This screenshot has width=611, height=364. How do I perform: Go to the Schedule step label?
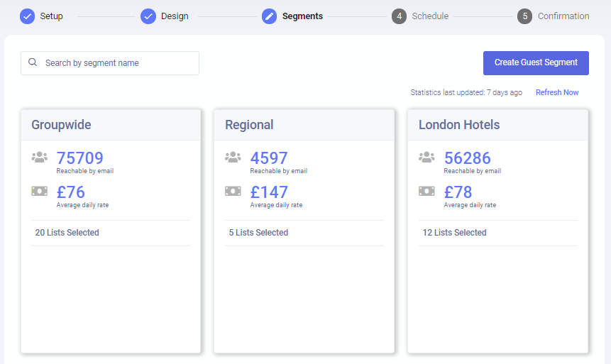tap(430, 16)
